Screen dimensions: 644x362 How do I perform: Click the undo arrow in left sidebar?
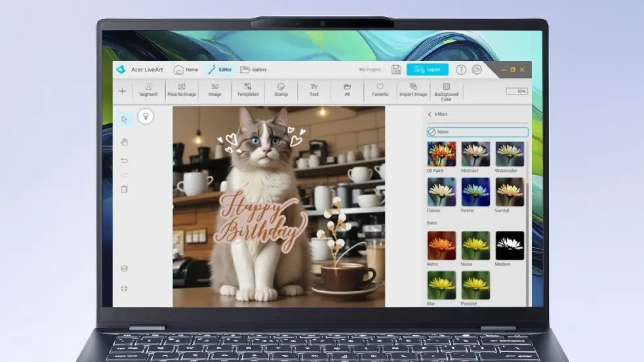pos(125,161)
